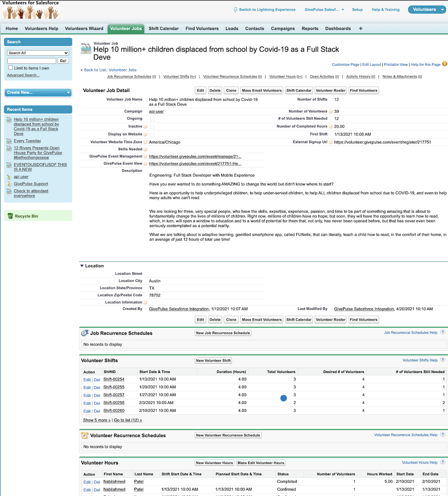Click icon next to api user recent item
448x496 pixels.
coord(9,177)
